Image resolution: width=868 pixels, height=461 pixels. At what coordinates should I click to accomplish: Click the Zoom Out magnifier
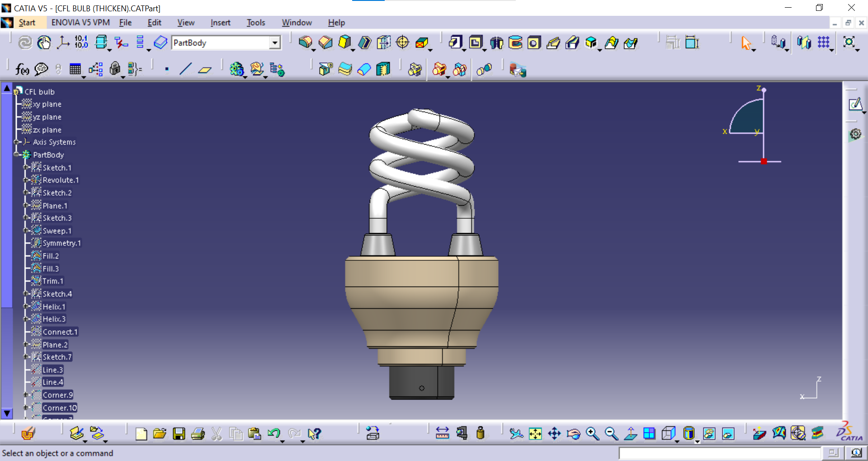point(611,433)
